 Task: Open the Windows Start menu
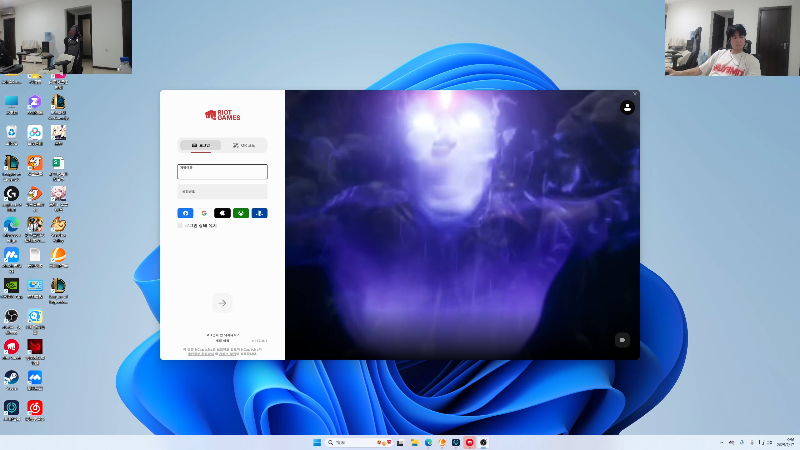pos(317,442)
